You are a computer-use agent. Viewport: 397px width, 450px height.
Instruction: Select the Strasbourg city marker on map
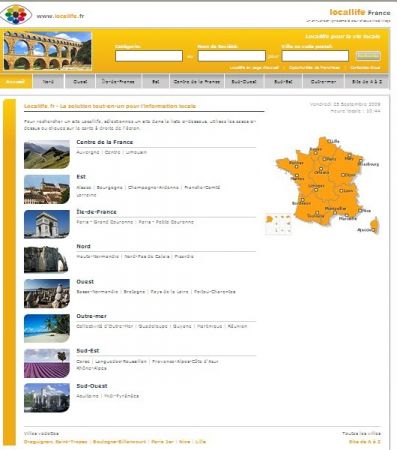click(x=361, y=160)
